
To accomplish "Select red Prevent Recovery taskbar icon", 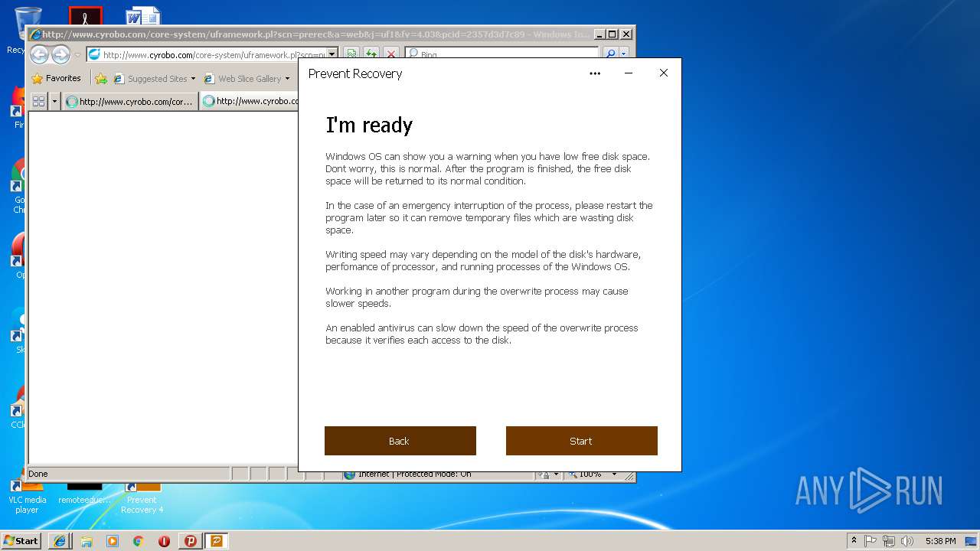I will coord(191,541).
